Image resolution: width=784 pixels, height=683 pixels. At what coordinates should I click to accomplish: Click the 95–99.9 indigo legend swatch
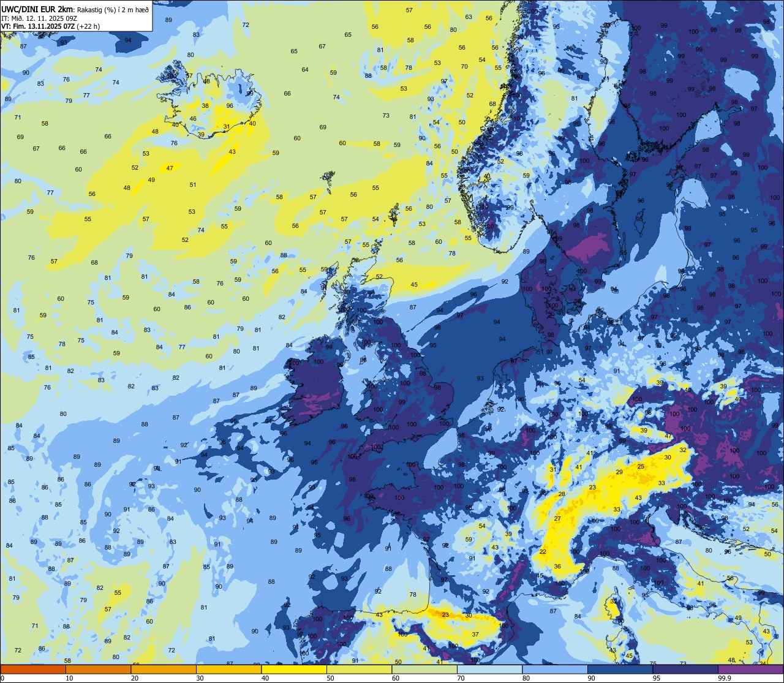[x=685, y=670]
